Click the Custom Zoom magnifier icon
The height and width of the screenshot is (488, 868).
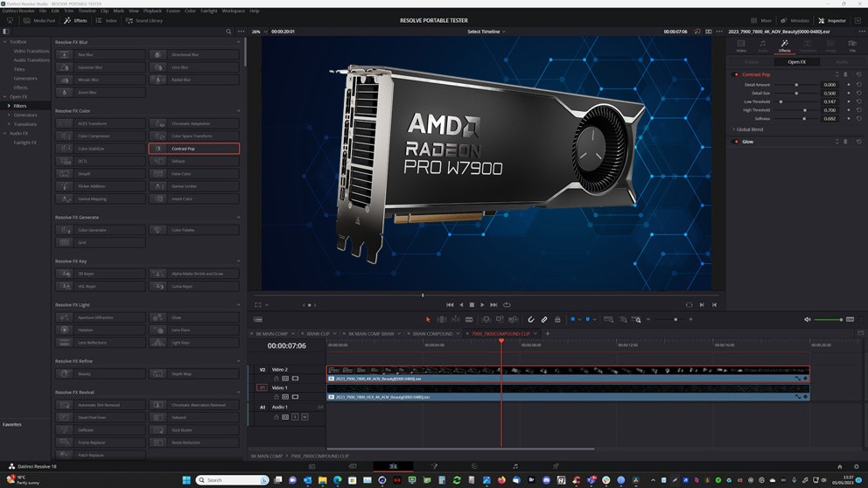(637, 319)
